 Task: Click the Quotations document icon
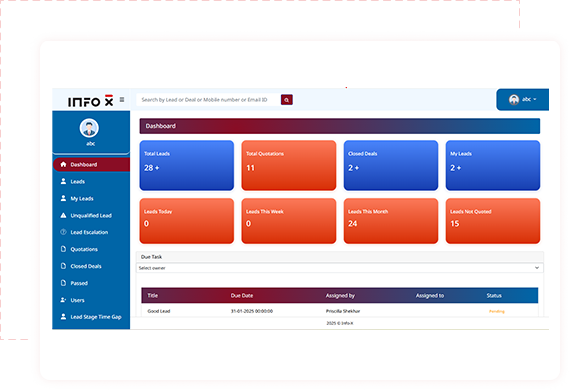[63, 249]
